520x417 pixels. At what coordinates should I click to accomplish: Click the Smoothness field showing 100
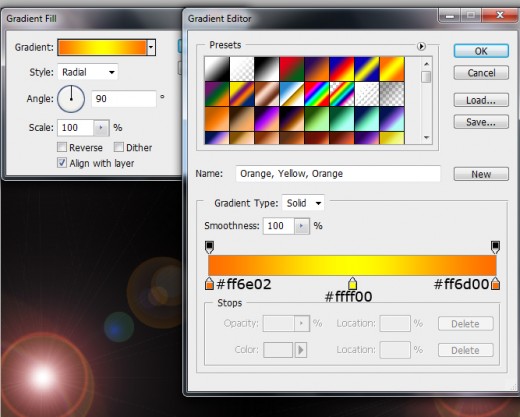click(x=279, y=226)
